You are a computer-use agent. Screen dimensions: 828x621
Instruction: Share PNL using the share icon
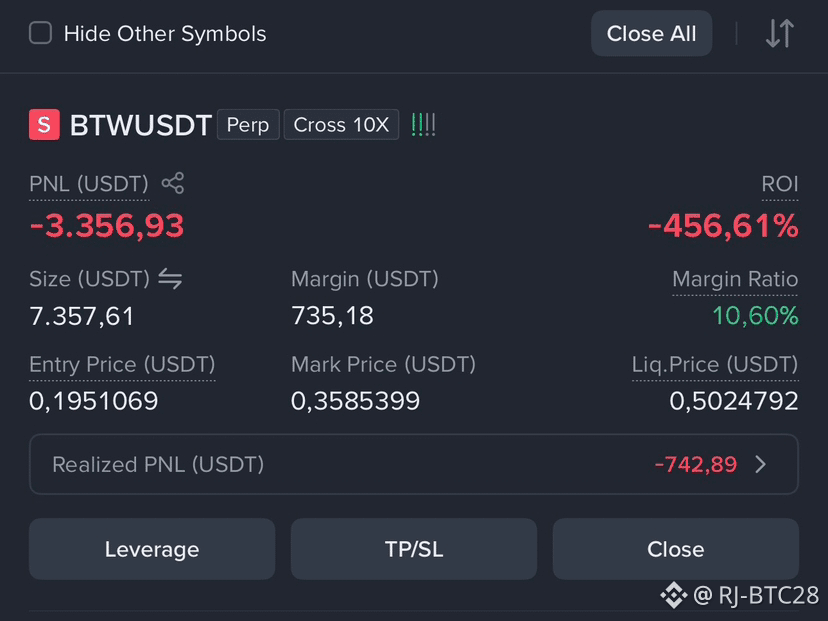tap(173, 183)
